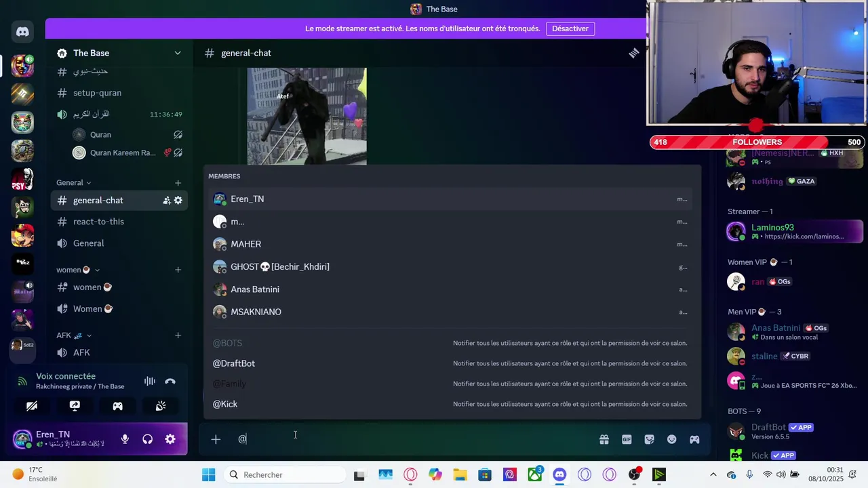Open Laminos93 streamer profile in member list
This screenshot has height=488, width=868.
(x=794, y=232)
